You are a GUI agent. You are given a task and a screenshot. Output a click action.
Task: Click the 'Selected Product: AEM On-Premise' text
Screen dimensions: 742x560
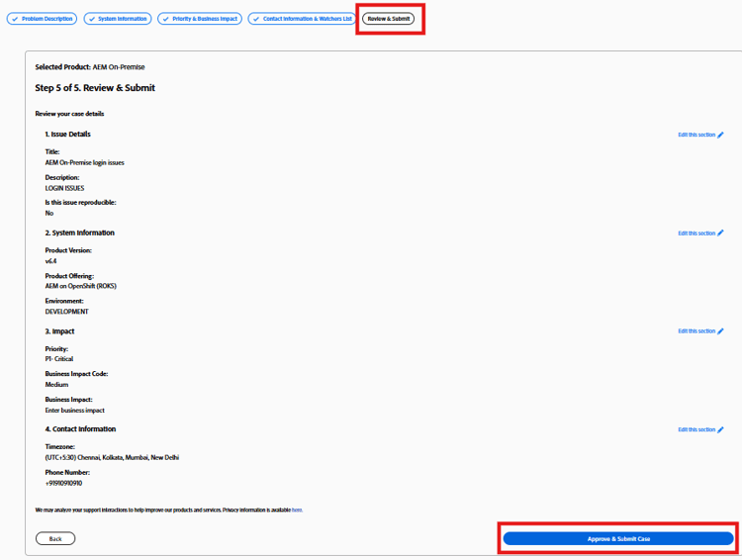tap(90, 67)
